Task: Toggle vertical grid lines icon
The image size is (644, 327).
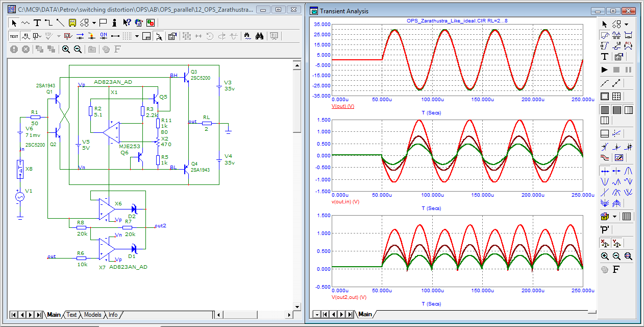Action: point(605,109)
